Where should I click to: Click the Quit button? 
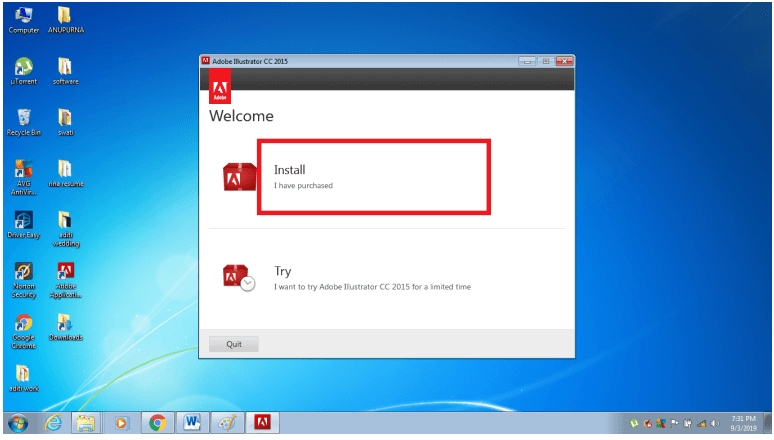click(233, 344)
